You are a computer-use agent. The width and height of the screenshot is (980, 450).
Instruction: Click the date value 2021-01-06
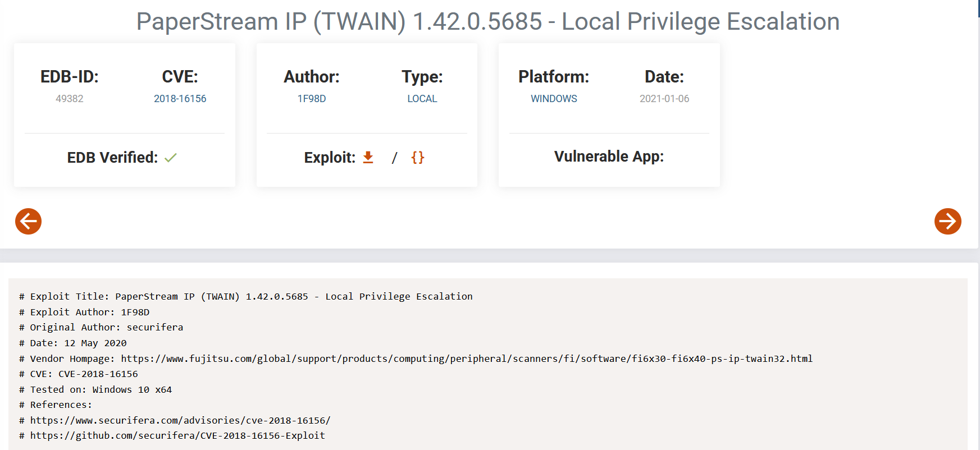(664, 99)
